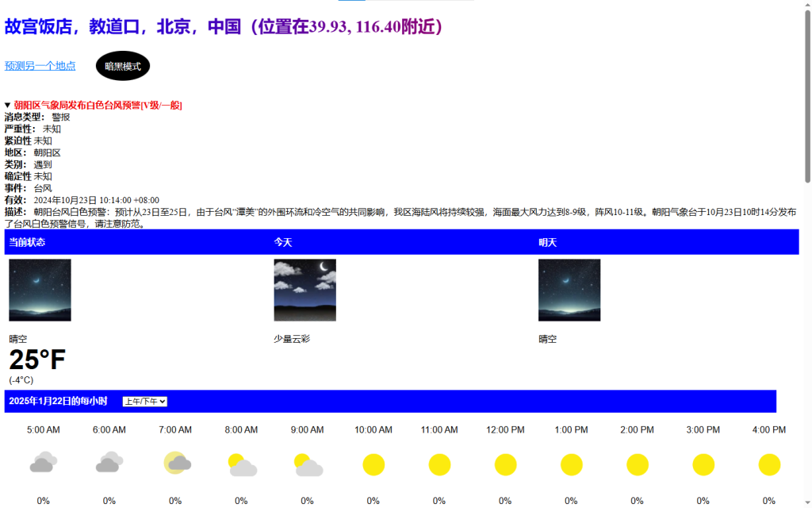Click the 12:00 PM hour label
The width and height of the screenshot is (812, 508).
[x=505, y=429]
